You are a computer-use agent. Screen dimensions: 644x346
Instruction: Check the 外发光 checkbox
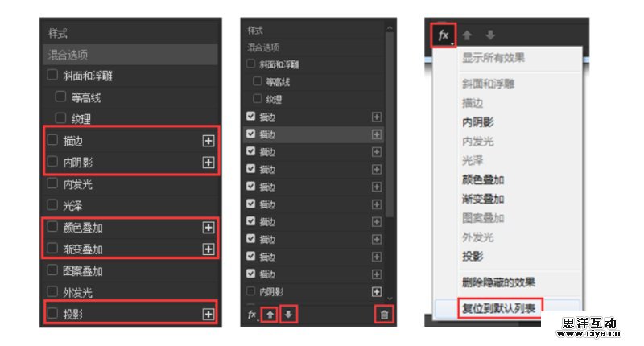[x=52, y=293]
